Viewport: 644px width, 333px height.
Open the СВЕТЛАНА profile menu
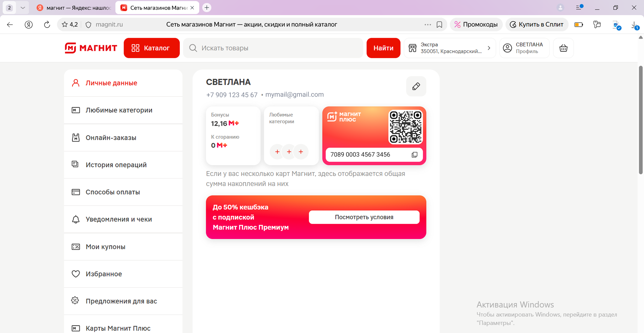click(x=524, y=48)
